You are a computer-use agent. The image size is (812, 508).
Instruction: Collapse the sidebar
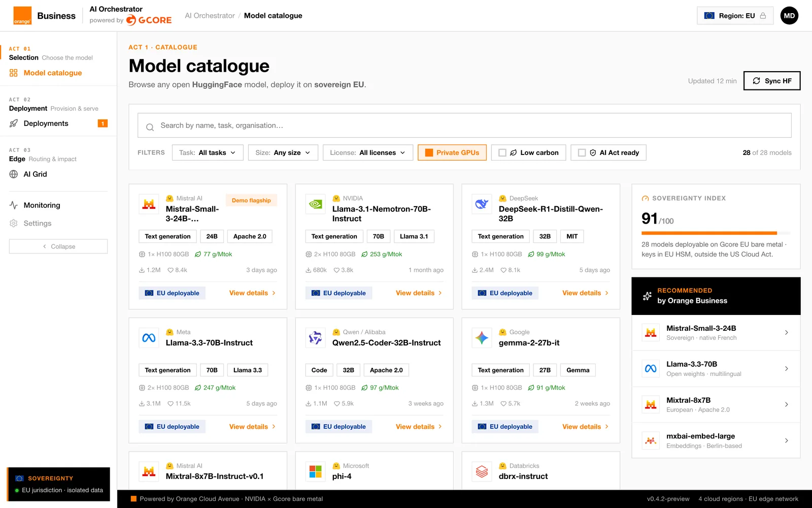click(x=58, y=246)
